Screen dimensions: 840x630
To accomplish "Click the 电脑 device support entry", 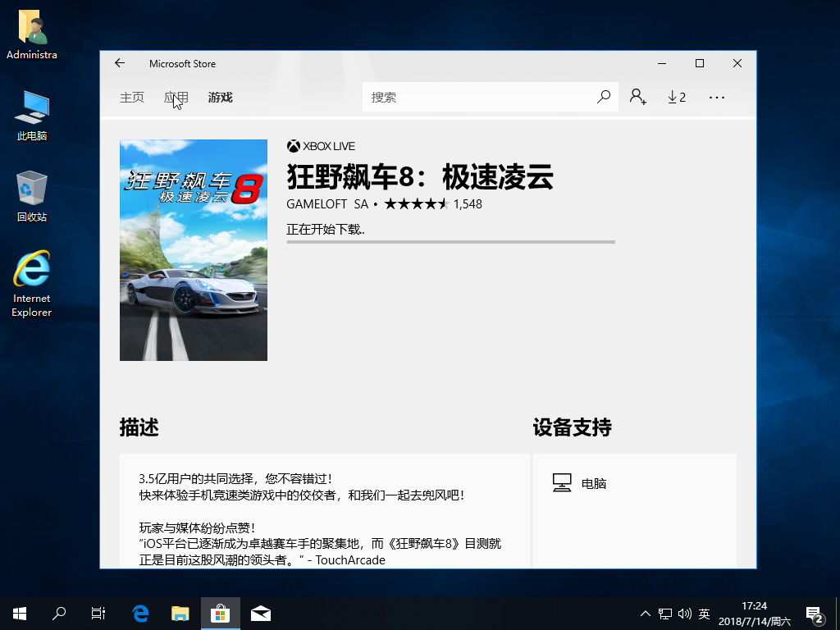I will (x=579, y=483).
